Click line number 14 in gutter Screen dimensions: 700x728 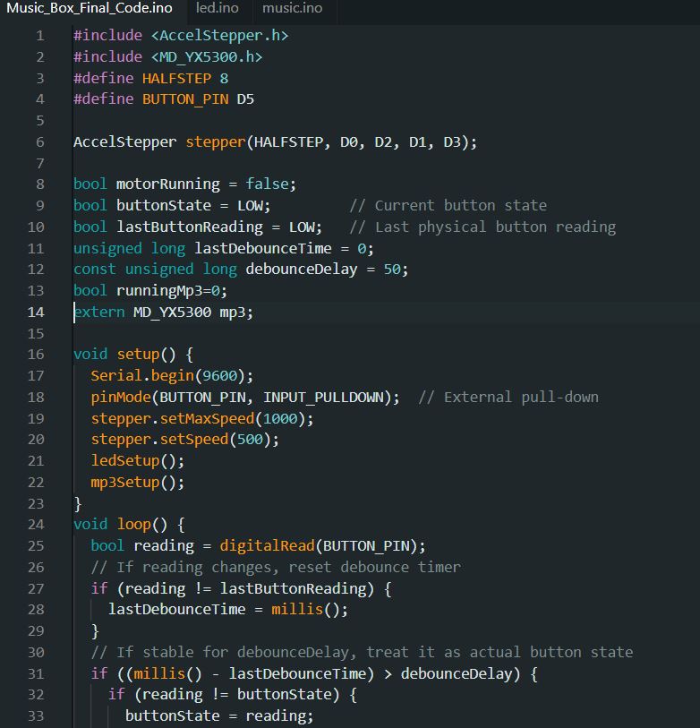tap(36, 312)
